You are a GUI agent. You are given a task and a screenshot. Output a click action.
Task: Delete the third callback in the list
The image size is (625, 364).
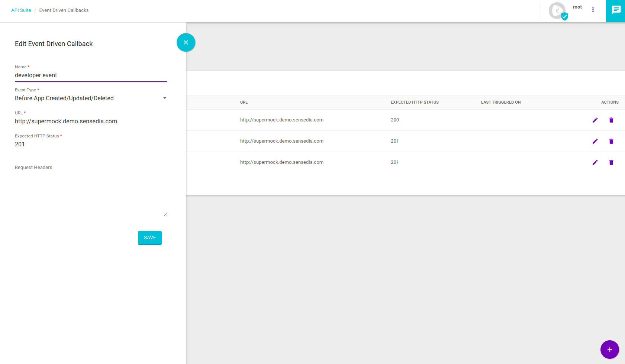(611, 162)
